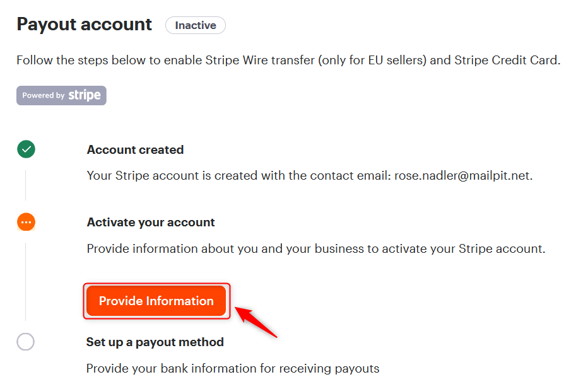Click the Payout account page heading
The height and width of the screenshot is (389, 588).
pyautogui.click(x=84, y=25)
